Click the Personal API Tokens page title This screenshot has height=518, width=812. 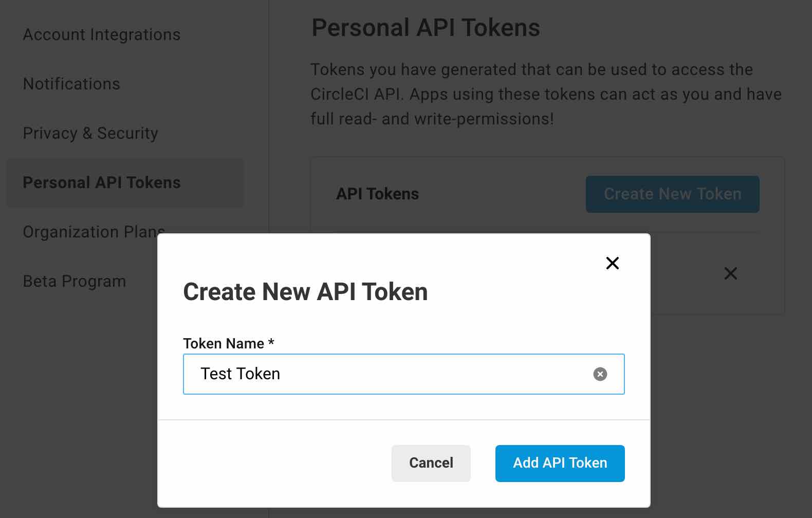pos(426,27)
